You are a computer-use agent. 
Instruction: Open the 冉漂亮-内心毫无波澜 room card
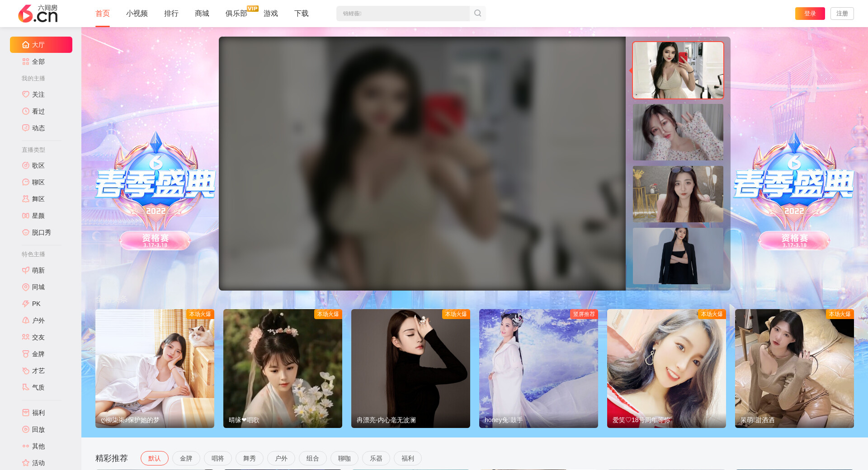tap(410, 368)
